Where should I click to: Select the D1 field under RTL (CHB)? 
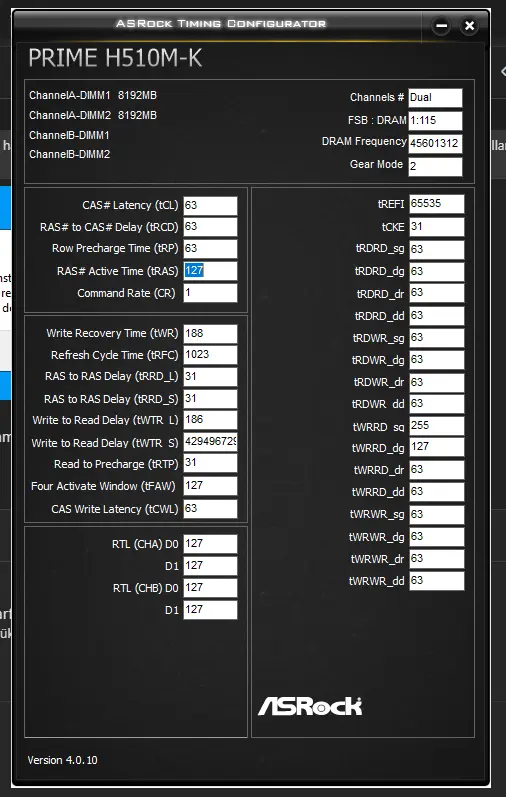click(210, 610)
